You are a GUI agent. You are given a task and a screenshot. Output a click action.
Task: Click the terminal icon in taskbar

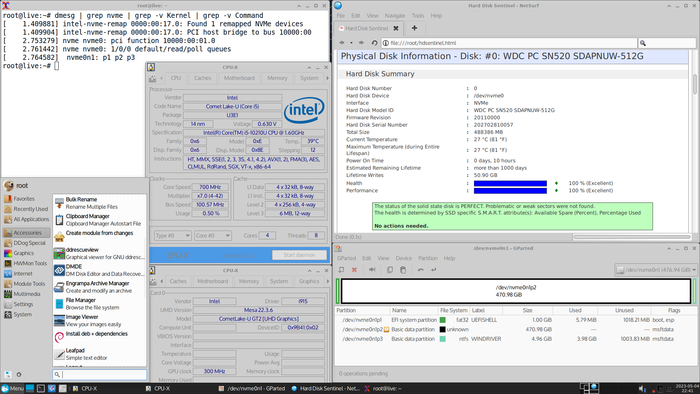coord(41,389)
